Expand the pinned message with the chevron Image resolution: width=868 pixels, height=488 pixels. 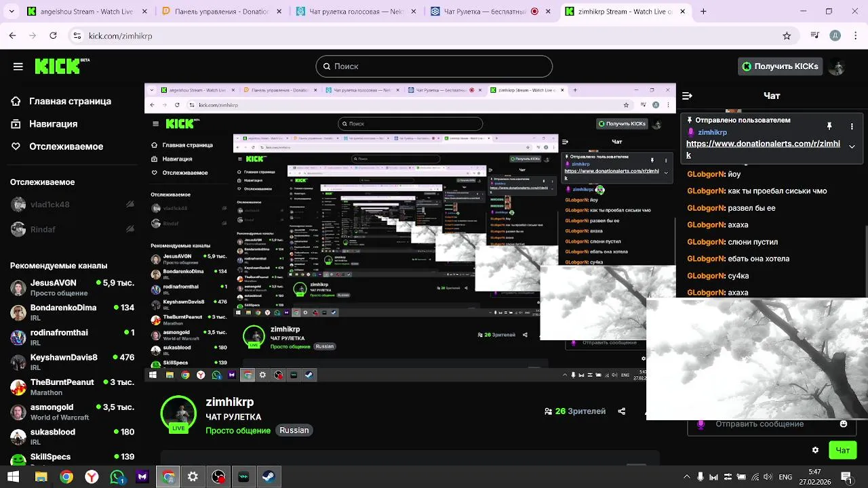pos(852,146)
